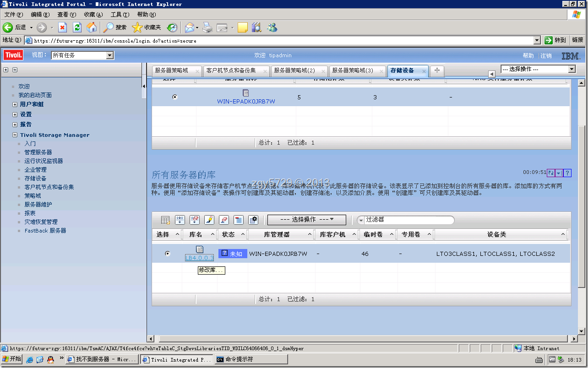The width and height of the screenshot is (588, 368).
Task: Open the library table 选择操作 dropdown
Action: pos(307,220)
